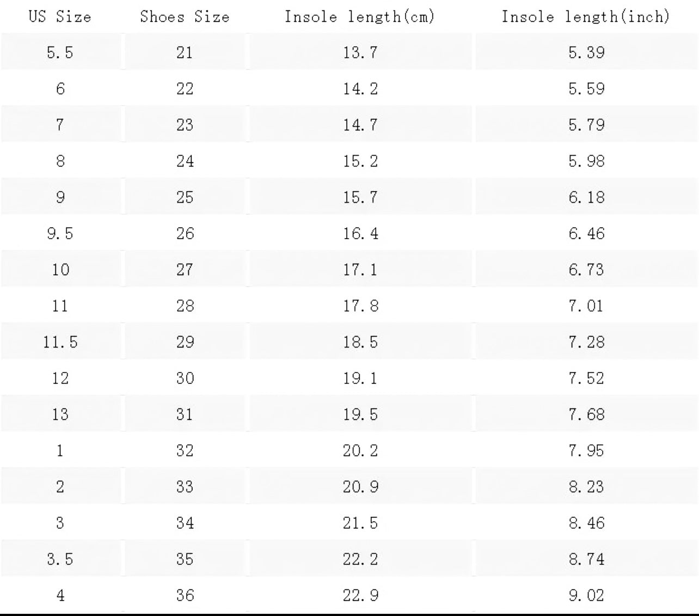Select shoes size 34 cell
Image resolution: width=699 pixels, height=616 pixels.
tap(185, 523)
